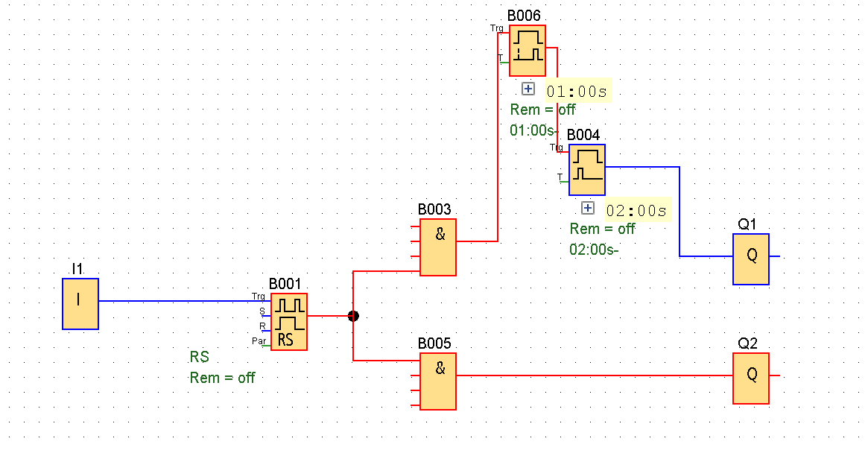This screenshot has width=868, height=450.
Task: Click the green '01:00s-' parameter text
Action: click(x=533, y=130)
